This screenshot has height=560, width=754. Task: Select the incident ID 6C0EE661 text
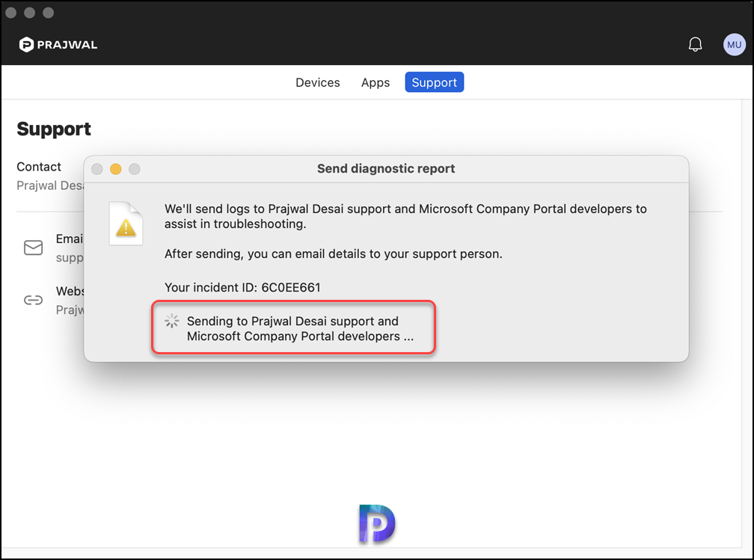[x=291, y=287]
